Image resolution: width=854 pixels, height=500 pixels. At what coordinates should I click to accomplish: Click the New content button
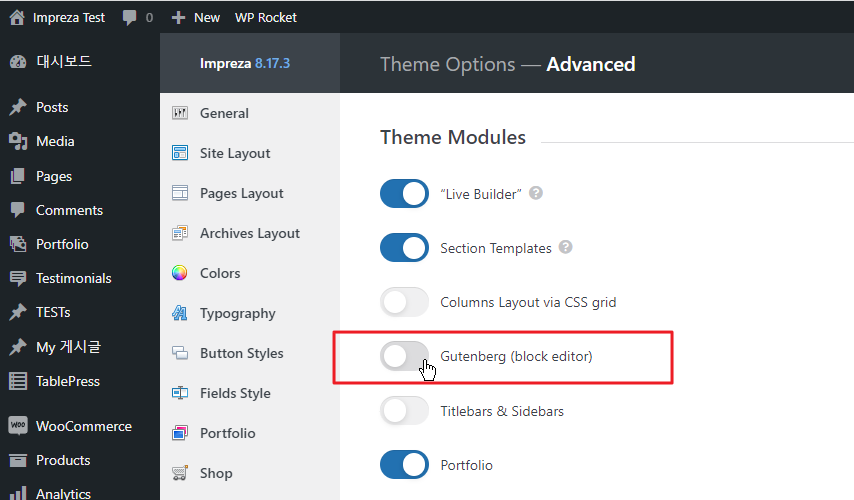click(196, 17)
